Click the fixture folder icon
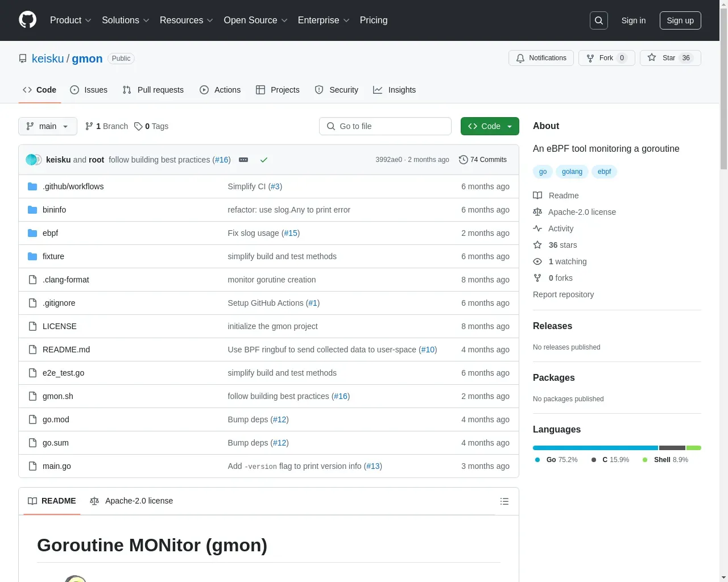Screen dimensions: 728x582 point(32,256)
